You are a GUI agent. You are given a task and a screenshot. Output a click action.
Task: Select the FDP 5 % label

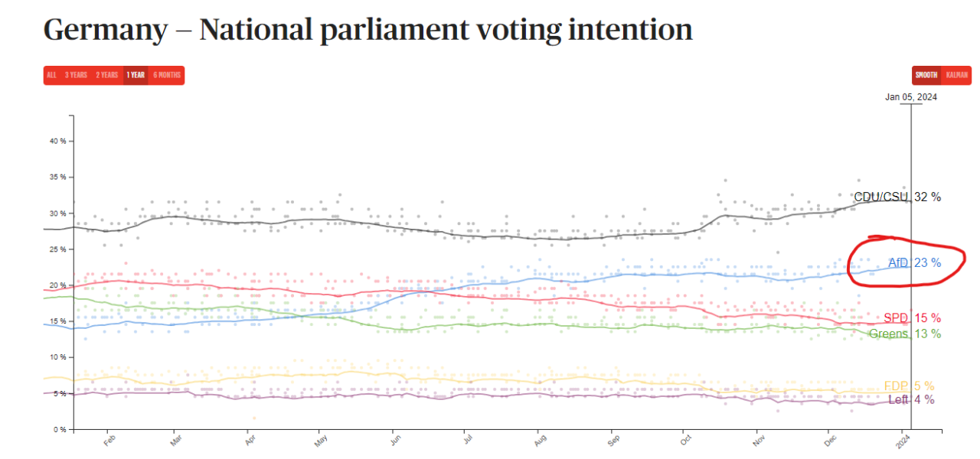pyautogui.click(x=909, y=386)
